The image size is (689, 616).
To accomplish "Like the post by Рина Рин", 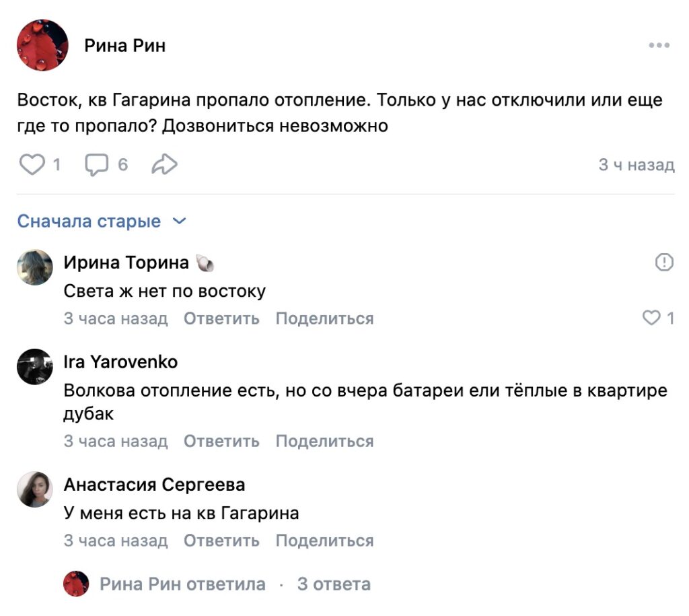I will [x=32, y=163].
